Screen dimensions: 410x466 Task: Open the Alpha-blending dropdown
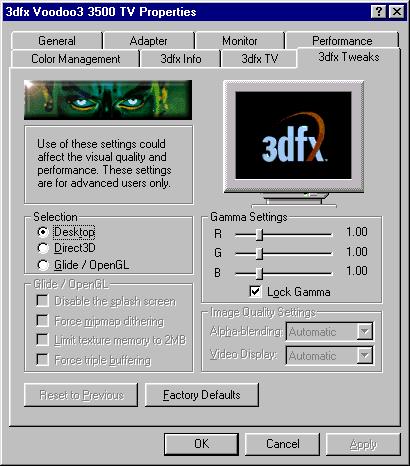click(x=329, y=331)
